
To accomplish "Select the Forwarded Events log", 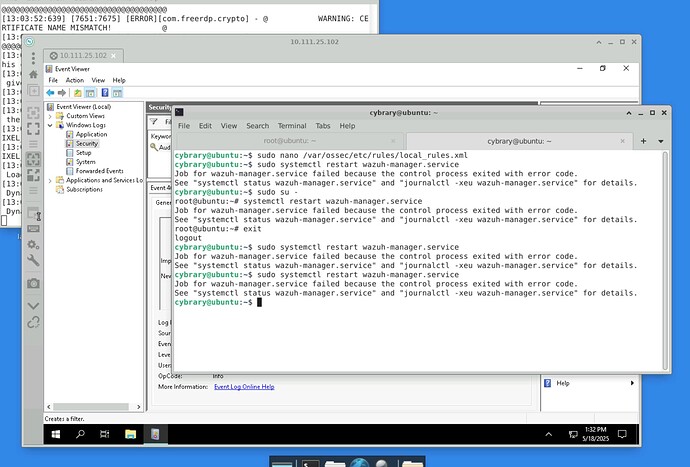I will [x=99, y=171].
